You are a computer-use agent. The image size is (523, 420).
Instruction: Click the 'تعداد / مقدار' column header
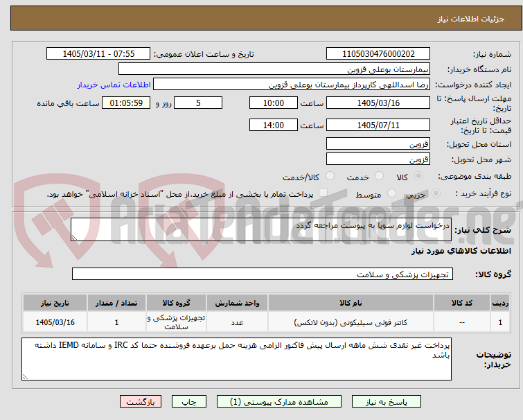tap(116, 303)
